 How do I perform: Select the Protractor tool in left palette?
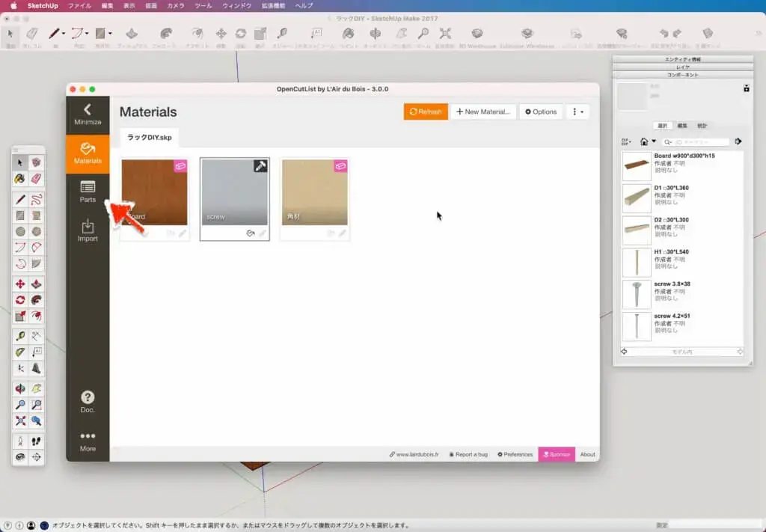(x=20, y=352)
